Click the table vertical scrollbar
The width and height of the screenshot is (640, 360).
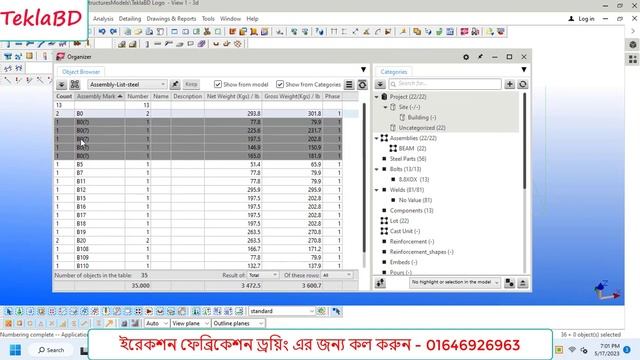(x=364, y=178)
